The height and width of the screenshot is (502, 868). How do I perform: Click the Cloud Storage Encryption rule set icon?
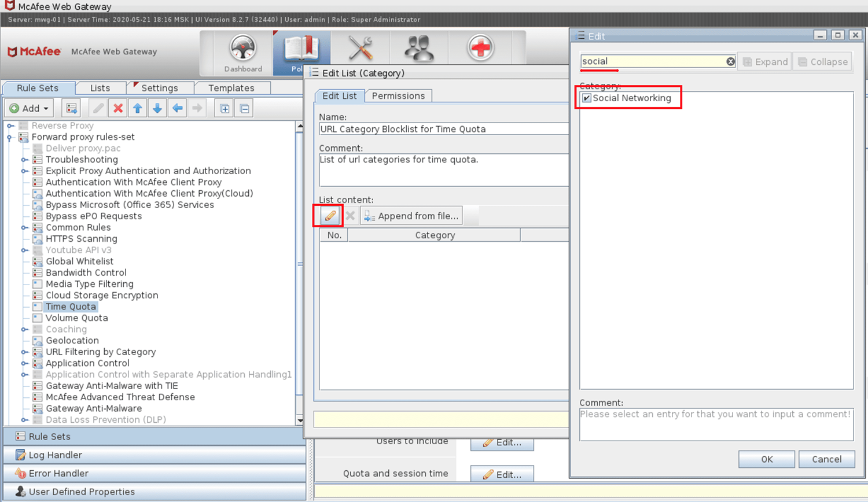38,296
